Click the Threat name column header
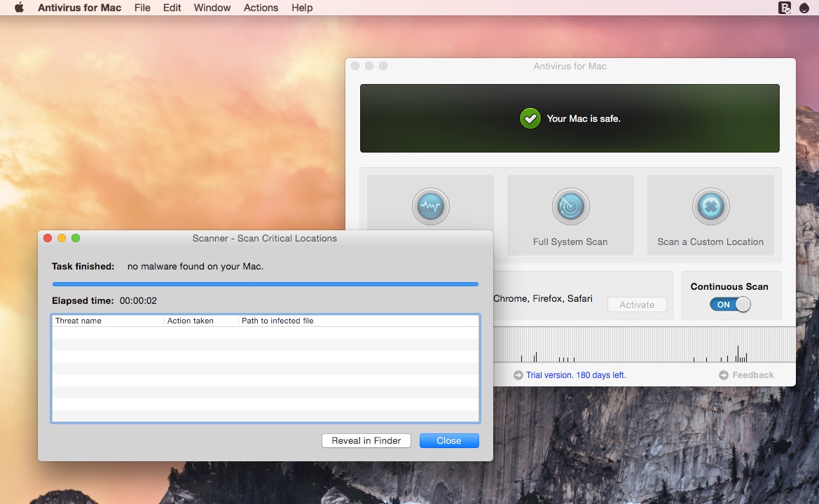819x504 pixels. click(108, 321)
